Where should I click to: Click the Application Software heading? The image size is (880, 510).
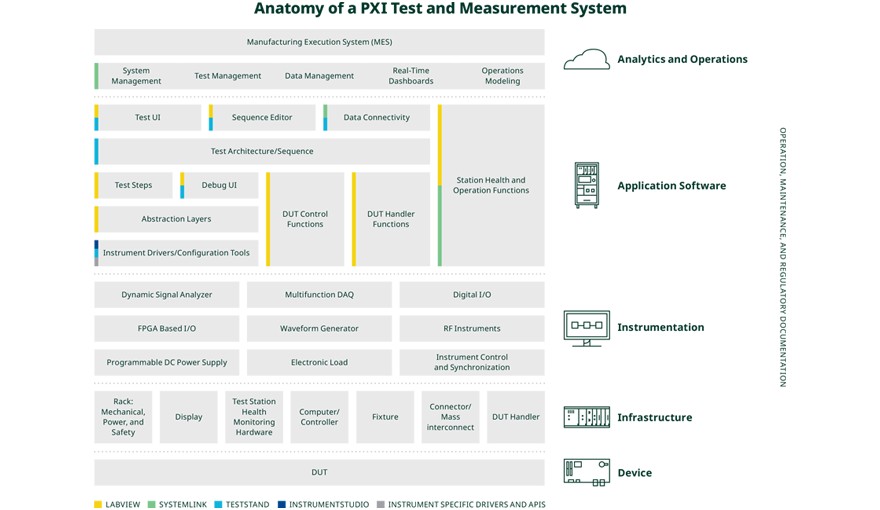coord(672,186)
